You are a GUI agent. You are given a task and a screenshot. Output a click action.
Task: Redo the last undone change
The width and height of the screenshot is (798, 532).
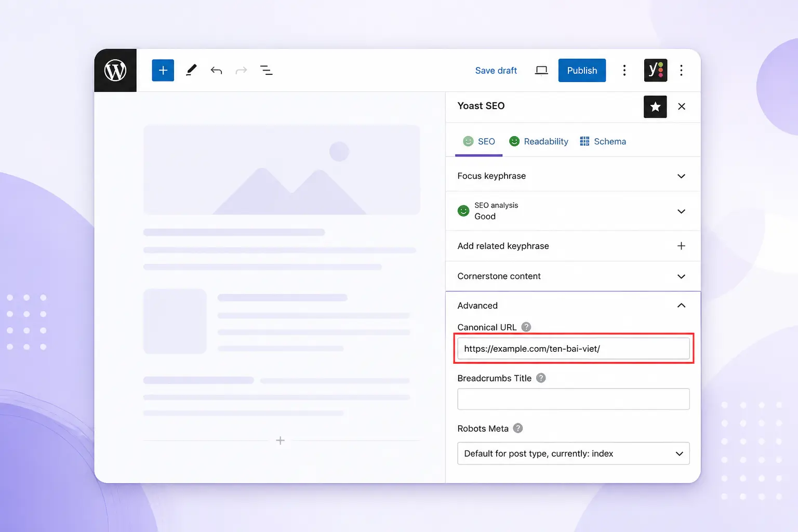point(241,70)
